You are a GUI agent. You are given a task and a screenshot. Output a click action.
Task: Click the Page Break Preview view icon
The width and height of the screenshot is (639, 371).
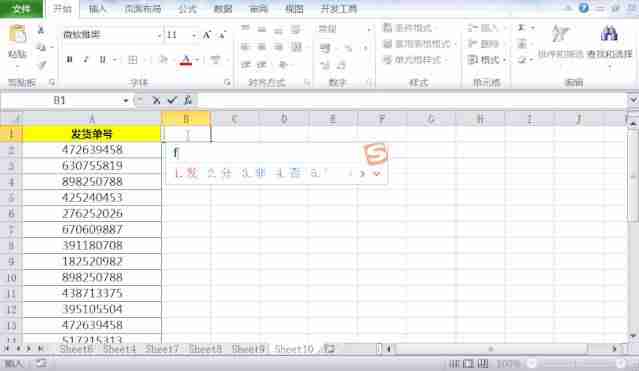click(x=483, y=363)
